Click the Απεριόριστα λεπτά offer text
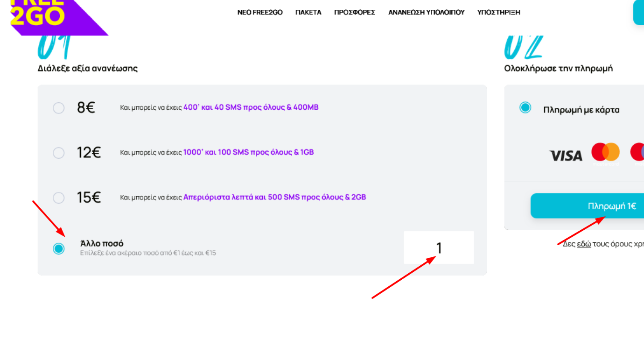Screen dimensions: 644x340 coord(275,197)
